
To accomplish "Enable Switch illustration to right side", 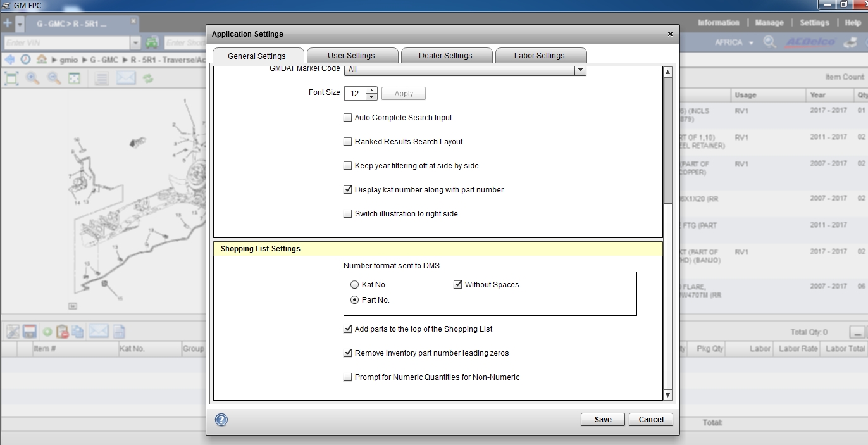I will 347,214.
